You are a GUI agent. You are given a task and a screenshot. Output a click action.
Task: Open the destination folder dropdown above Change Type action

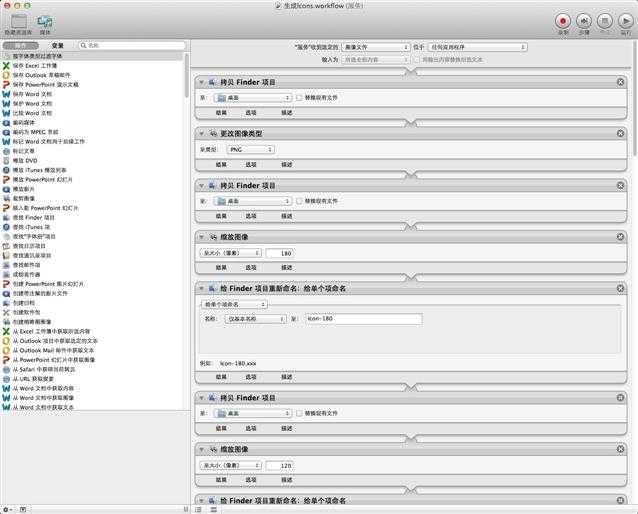click(x=253, y=98)
